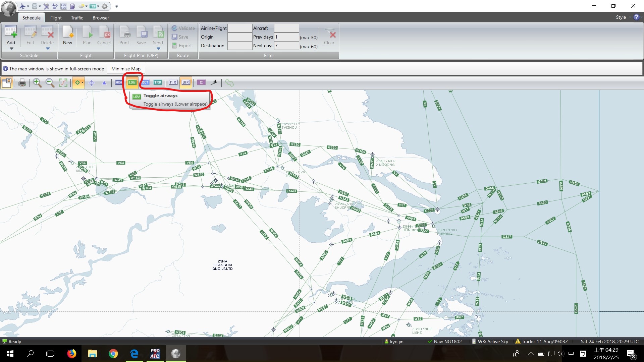Expand the Send dropdown arrow
Image resolution: width=644 pixels, height=362 pixels.
(x=158, y=49)
